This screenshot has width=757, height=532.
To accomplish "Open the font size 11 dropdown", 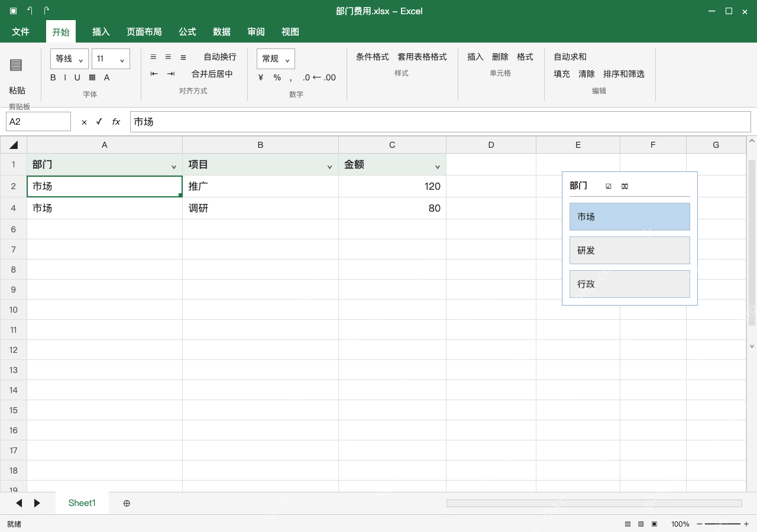I will [x=111, y=59].
